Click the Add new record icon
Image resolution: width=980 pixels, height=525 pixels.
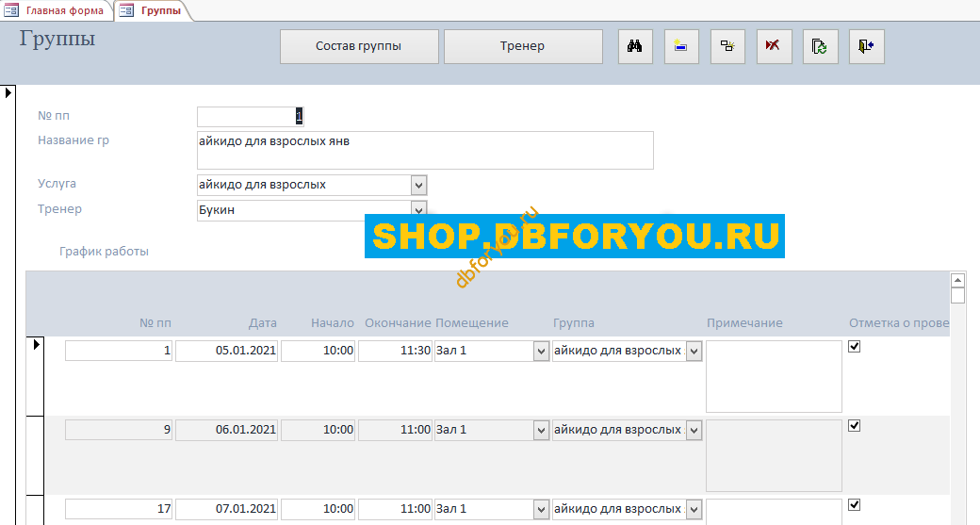coord(681,46)
